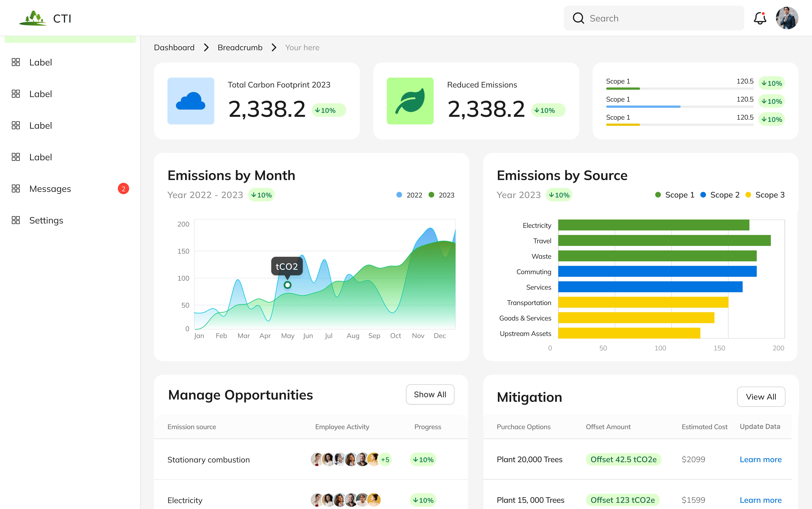Click the Offset Amount column header

pyautogui.click(x=608, y=427)
